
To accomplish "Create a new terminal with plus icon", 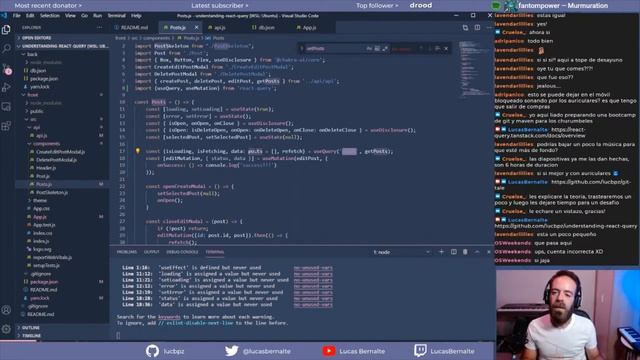I will pos(441,252).
